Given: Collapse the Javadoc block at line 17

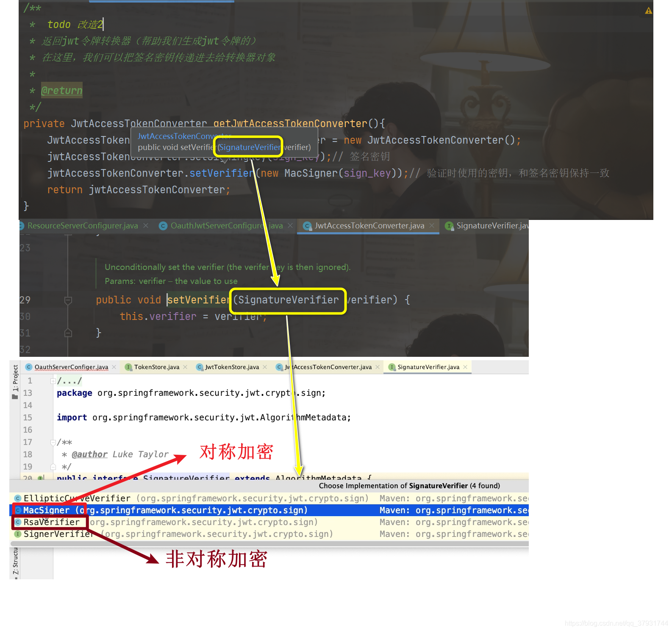Looking at the screenshot, I should click(x=53, y=442).
